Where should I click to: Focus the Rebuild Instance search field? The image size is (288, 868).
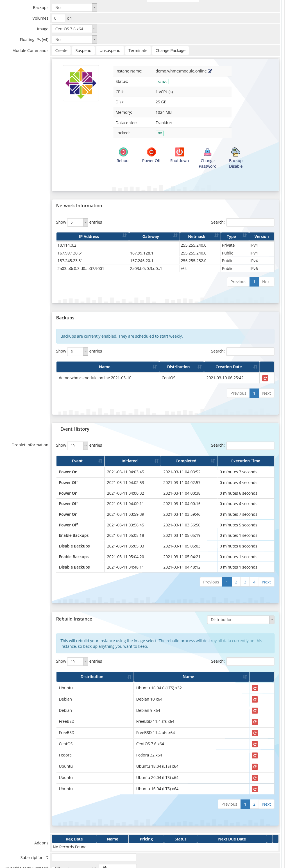[250, 661]
